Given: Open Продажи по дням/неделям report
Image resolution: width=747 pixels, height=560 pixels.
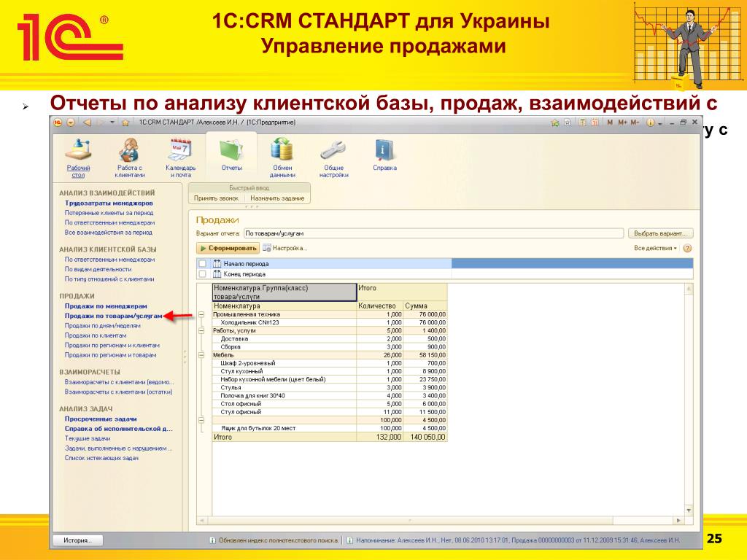Looking at the screenshot, I should point(102,326).
